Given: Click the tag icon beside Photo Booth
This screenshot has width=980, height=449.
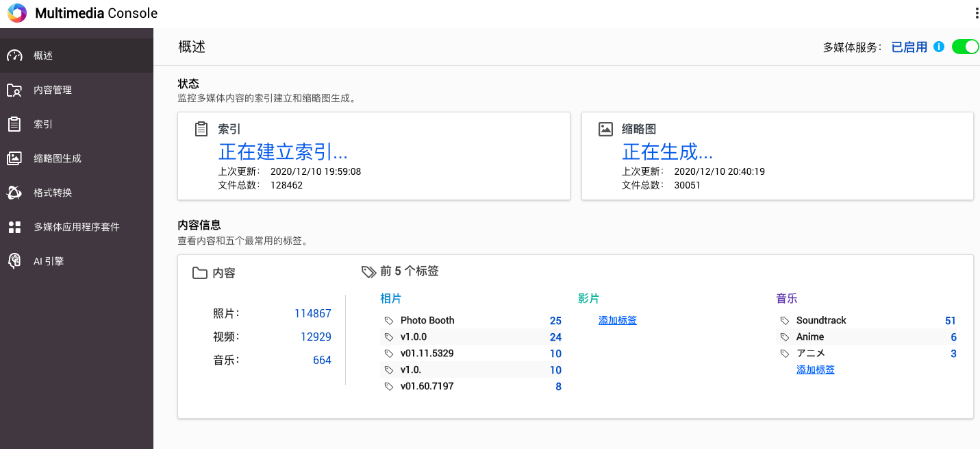Looking at the screenshot, I should (x=389, y=321).
